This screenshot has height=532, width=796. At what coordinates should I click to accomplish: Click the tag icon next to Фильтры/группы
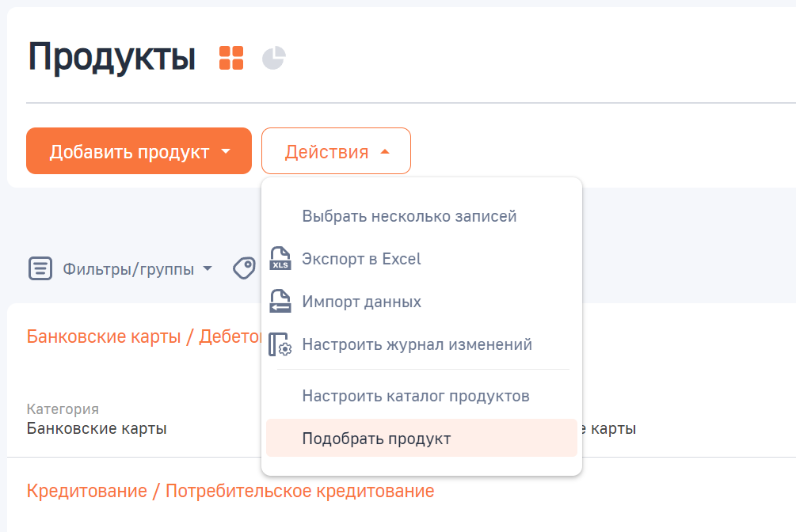point(246,268)
